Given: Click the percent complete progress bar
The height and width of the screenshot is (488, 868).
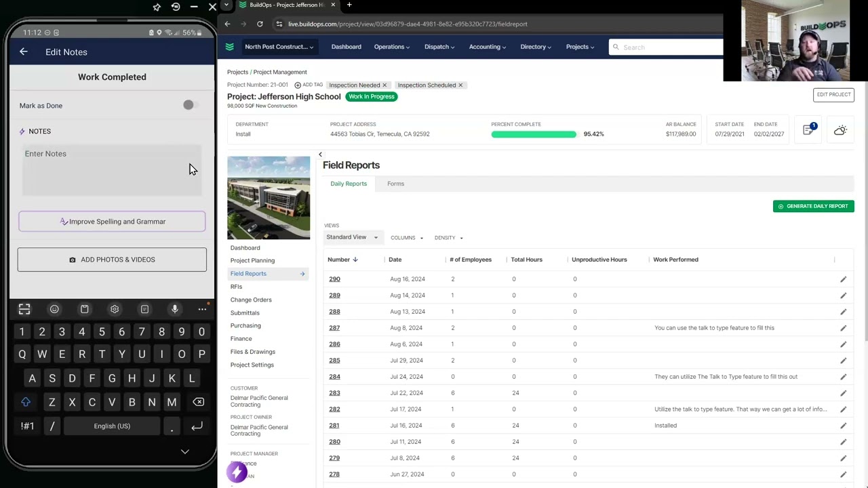Looking at the screenshot, I should [x=534, y=134].
